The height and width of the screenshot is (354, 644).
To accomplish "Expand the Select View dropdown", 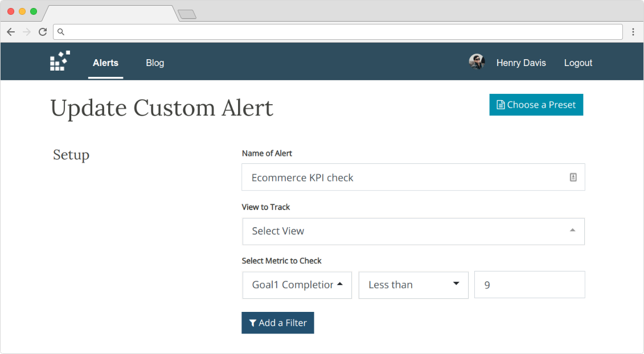I will pyautogui.click(x=413, y=231).
